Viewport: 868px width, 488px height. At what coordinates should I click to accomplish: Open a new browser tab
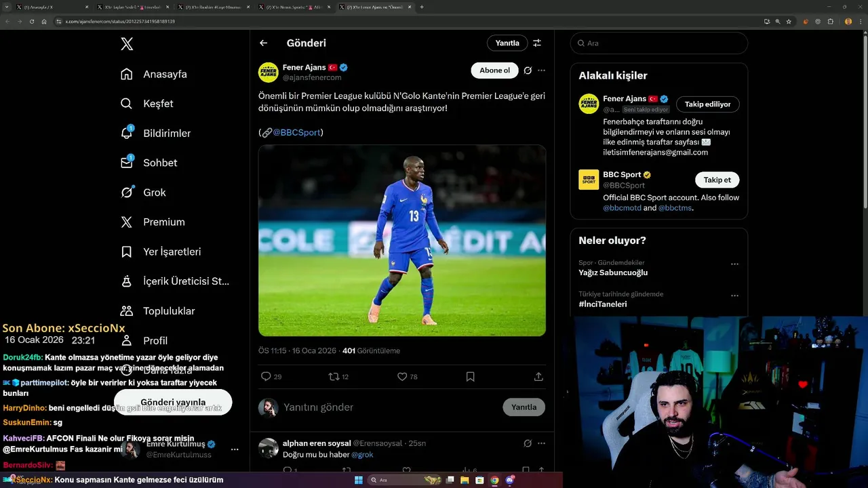coord(422,7)
